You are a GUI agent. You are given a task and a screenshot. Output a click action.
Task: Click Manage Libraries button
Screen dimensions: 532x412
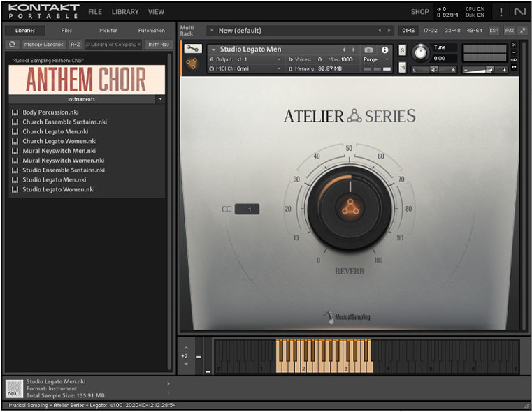click(x=44, y=45)
